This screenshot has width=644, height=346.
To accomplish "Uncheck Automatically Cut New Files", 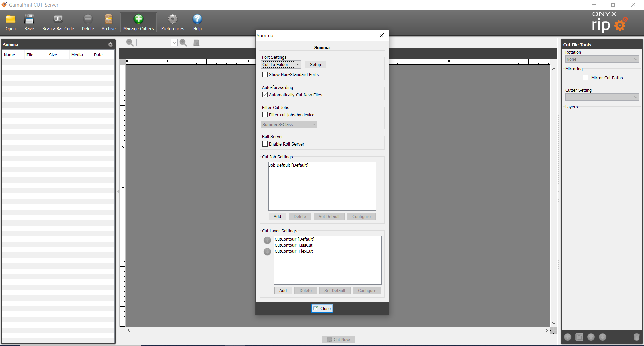I will [265, 95].
